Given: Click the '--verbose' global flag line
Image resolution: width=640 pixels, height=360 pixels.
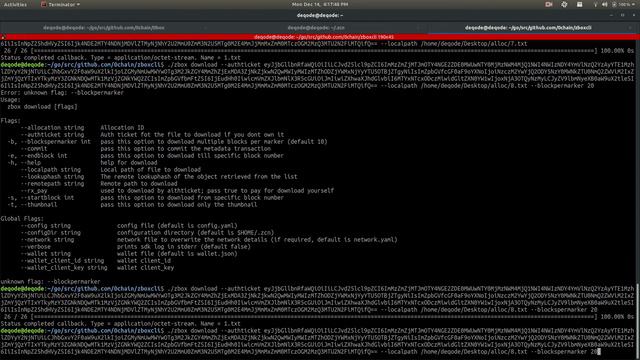Looking at the screenshot, I should pos(136,247).
